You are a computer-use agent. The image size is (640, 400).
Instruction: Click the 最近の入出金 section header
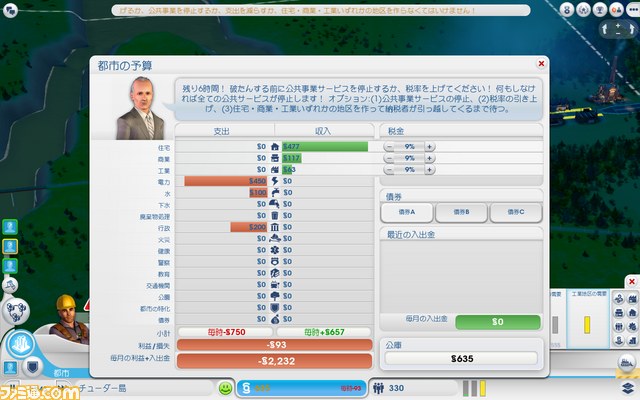411,235
